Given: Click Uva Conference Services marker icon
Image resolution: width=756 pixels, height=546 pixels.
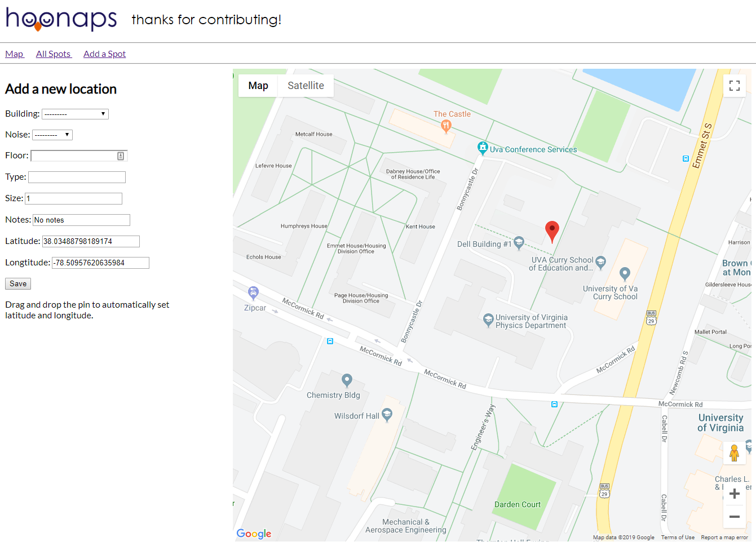Looking at the screenshot, I should [x=483, y=148].
